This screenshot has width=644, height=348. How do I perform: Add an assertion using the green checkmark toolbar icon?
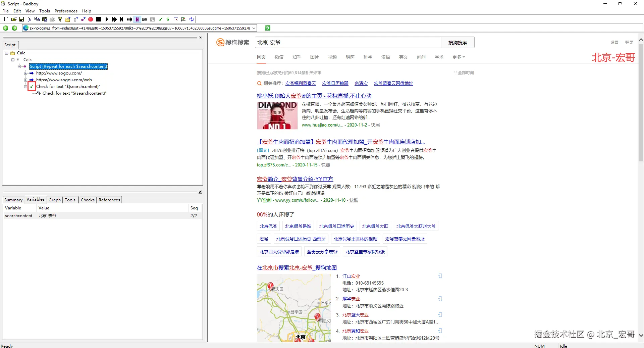(160, 19)
